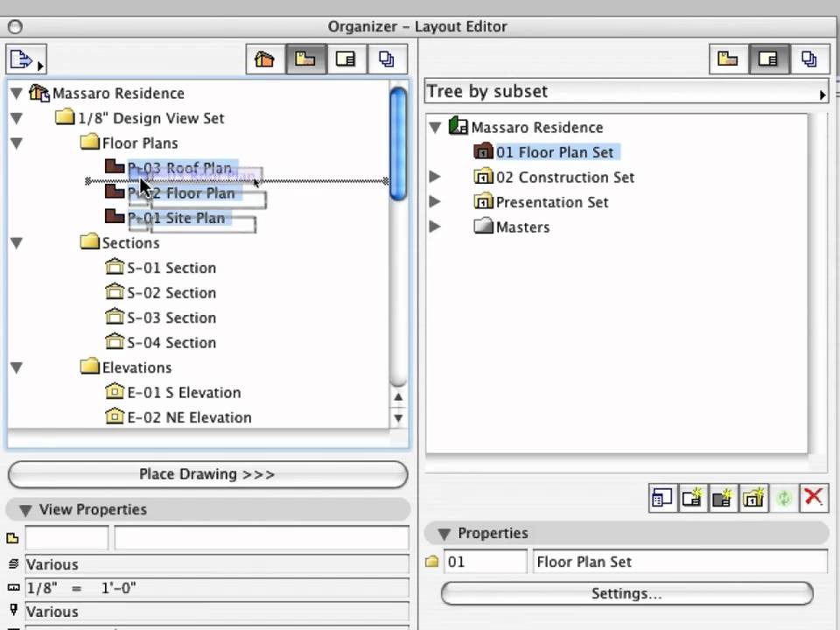Open the Settings... button
Screen dimensions: 840x630
pos(626,593)
